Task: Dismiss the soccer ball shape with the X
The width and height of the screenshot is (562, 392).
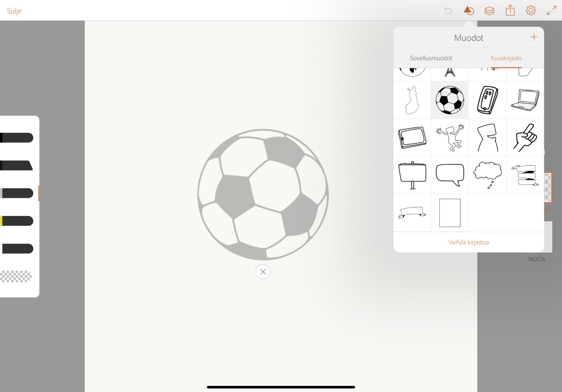Action: (x=263, y=272)
